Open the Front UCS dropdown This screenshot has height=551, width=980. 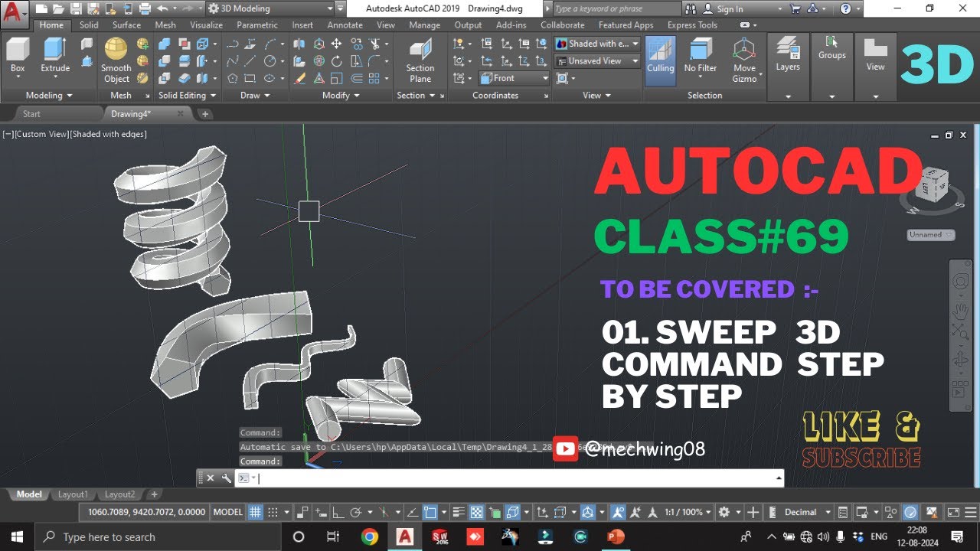tap(514, 78)
